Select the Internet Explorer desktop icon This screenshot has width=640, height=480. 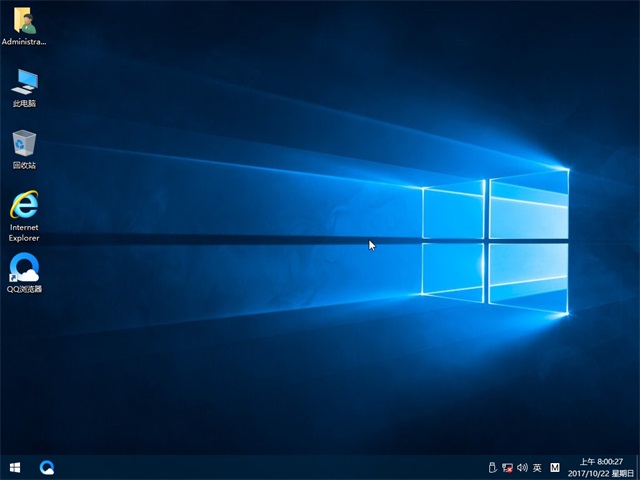24,205
